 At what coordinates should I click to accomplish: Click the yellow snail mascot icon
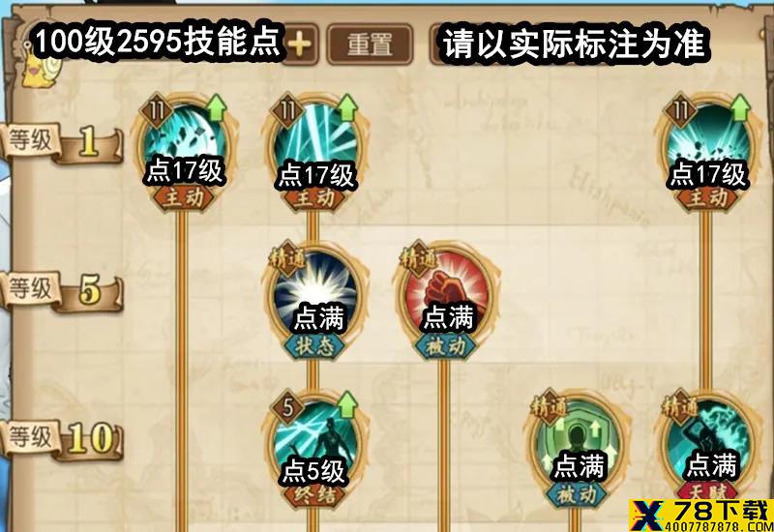click(x=41, y=68)
